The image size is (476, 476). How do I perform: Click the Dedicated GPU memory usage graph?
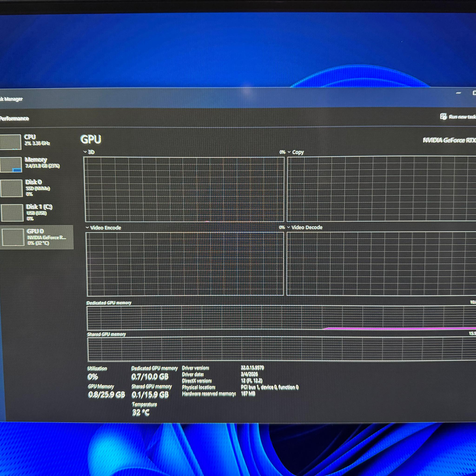click(282, 318)
